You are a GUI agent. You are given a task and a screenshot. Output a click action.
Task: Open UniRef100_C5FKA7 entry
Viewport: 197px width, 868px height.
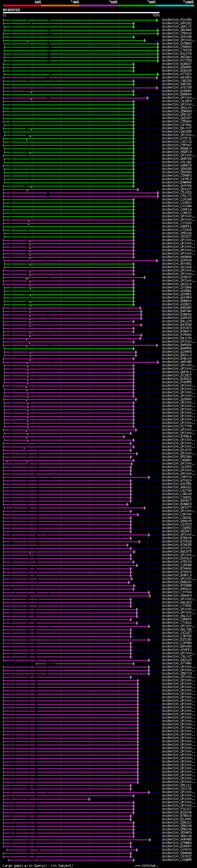177,145
